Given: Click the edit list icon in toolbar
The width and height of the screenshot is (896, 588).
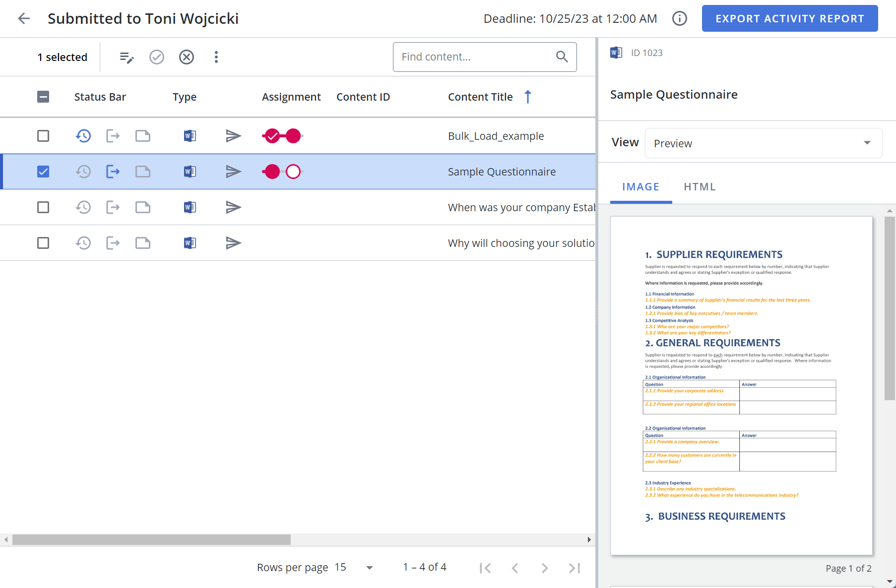Looking at the screenshot, I should pyautogui.click(x=127, y=58).
